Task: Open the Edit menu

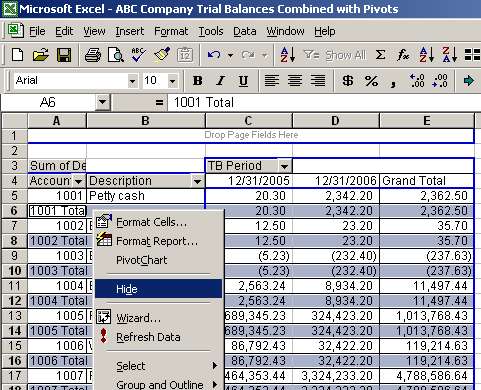Action: click(x=64, y=31)
